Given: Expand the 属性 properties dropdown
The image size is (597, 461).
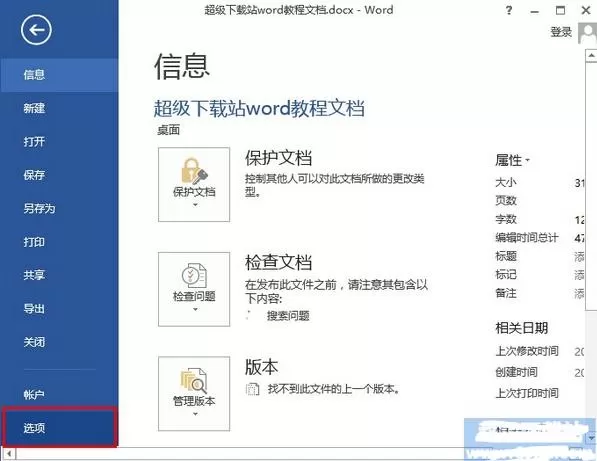Looking at the screenshot, I should tap(512, 160).
